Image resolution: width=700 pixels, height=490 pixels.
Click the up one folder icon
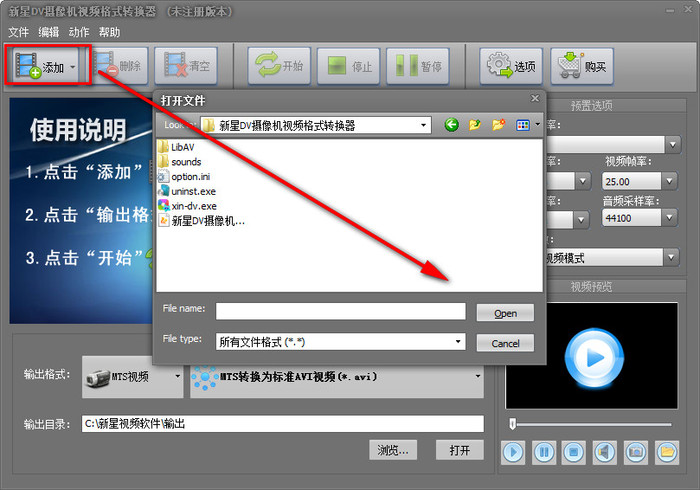pos(475,125)
